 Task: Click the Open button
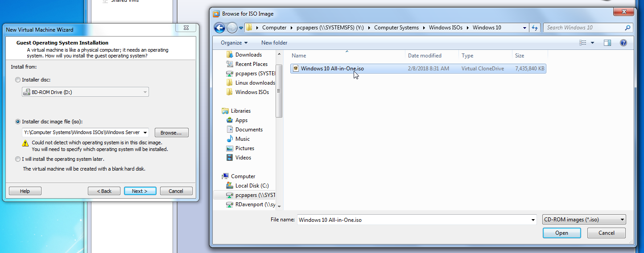click(561, 233)
